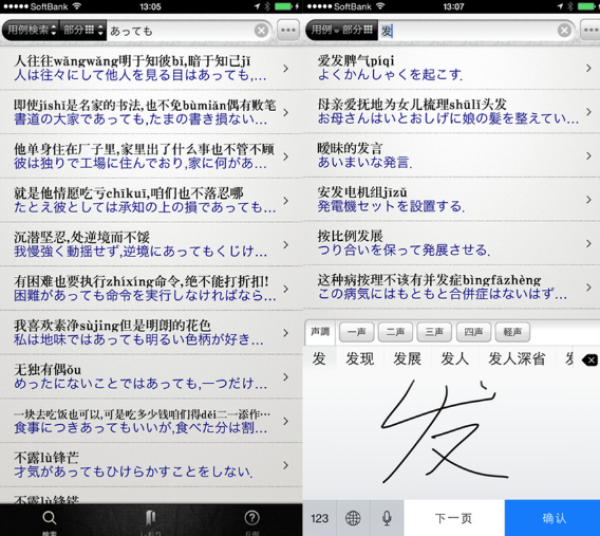Open the 我喜欢素净 example row
Viewport: 600px width, 536px height.
coord(151,332)
